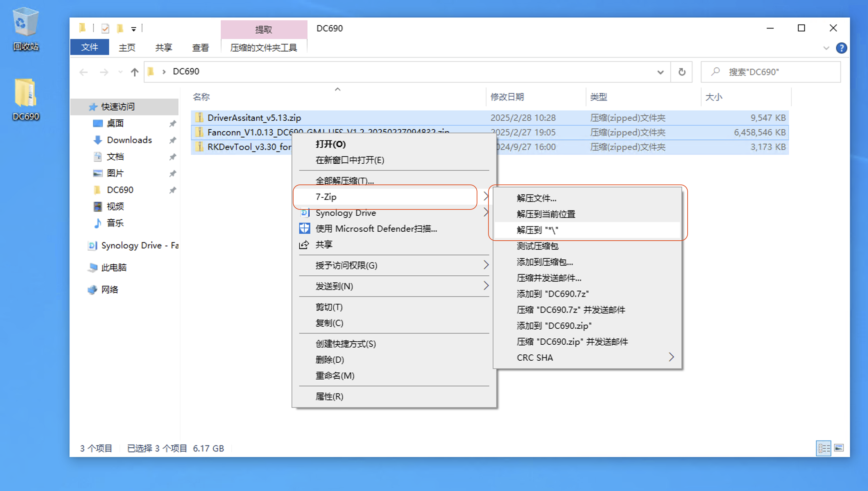Sort files by 名称 column header
Screen dimensions: 868x491
click(x=201, y=97)
